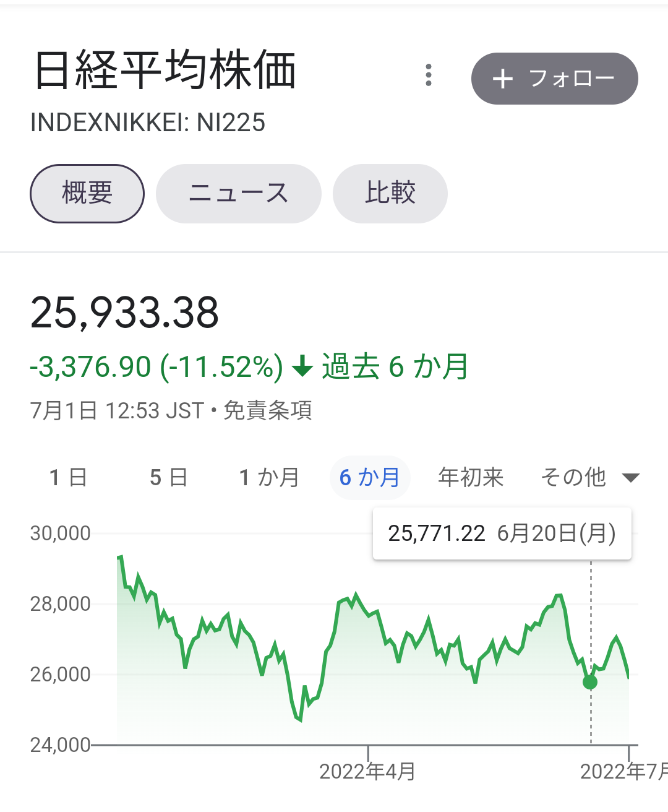Select the 1 か月 range

269,478
